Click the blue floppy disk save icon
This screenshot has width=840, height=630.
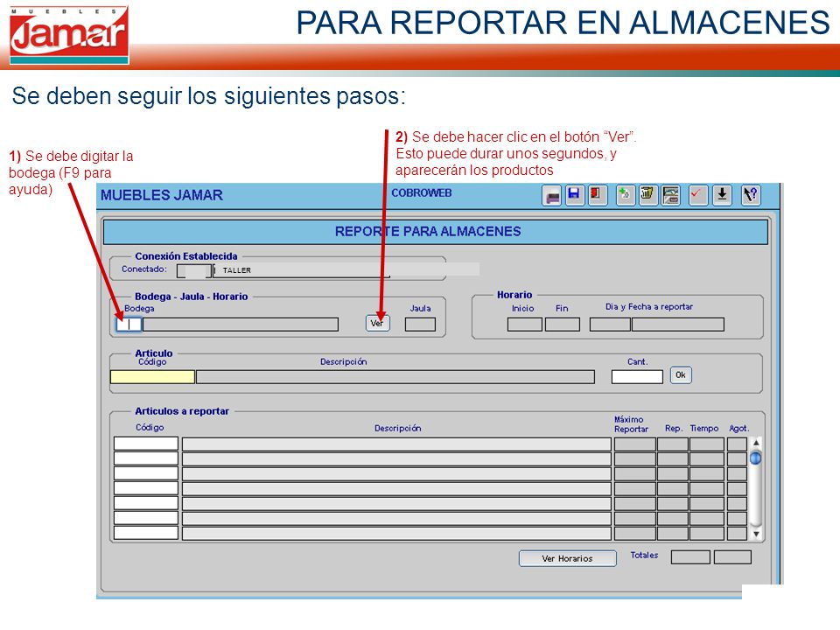(x=574, y=195)
